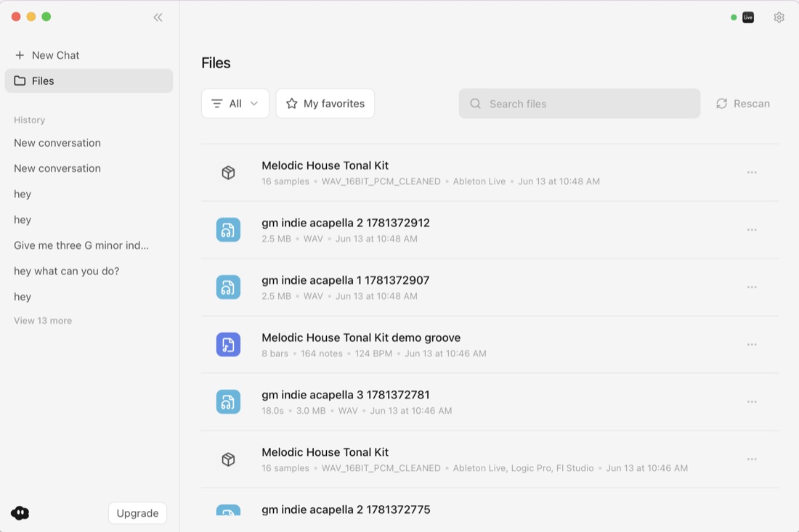Viewport: 799px width, 532px height.
Task: Focus the Search files field
Action: click(580, 104)
